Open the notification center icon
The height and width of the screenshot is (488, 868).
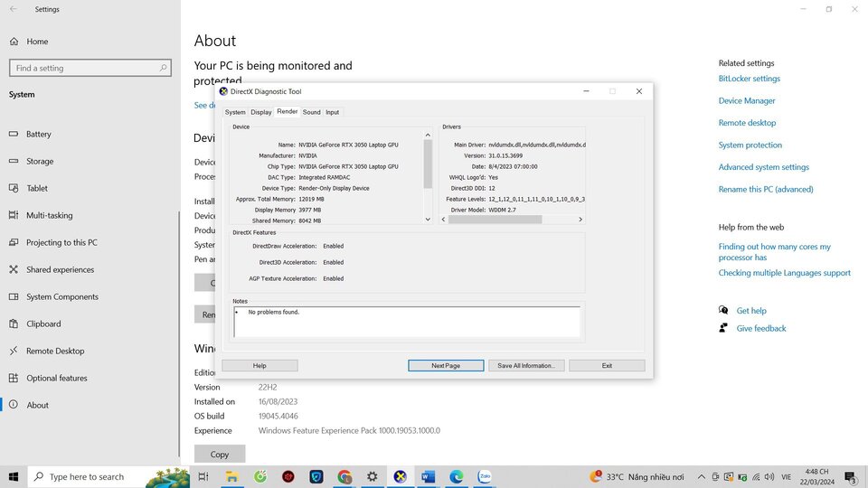coord(850,476)
